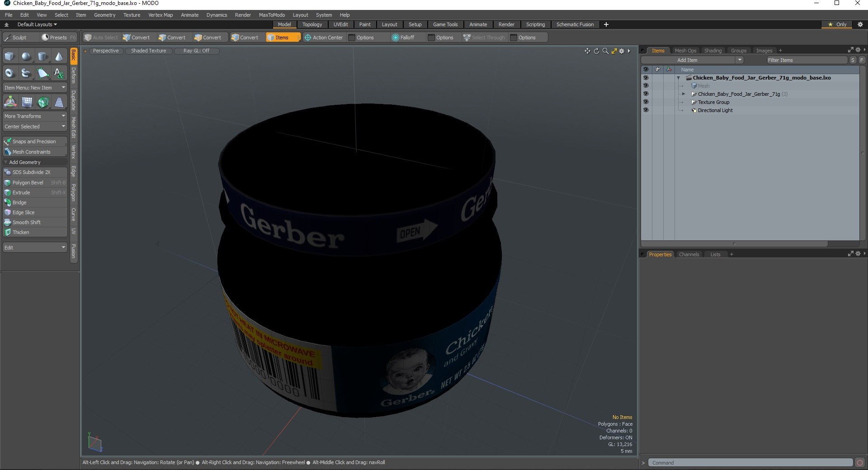Add a new layout tab with plus
This screenshot has width=868, height=470.
(x=606, y=24)
